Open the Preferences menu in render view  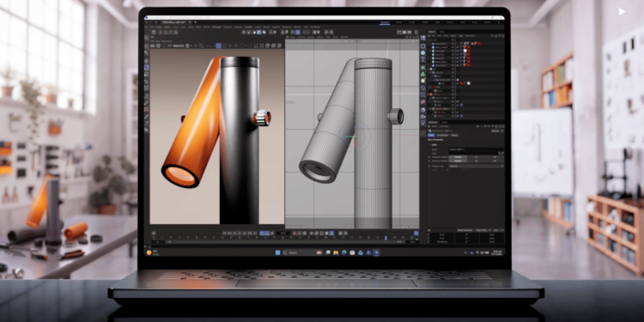pyautogui.click(x=167, y=41)
